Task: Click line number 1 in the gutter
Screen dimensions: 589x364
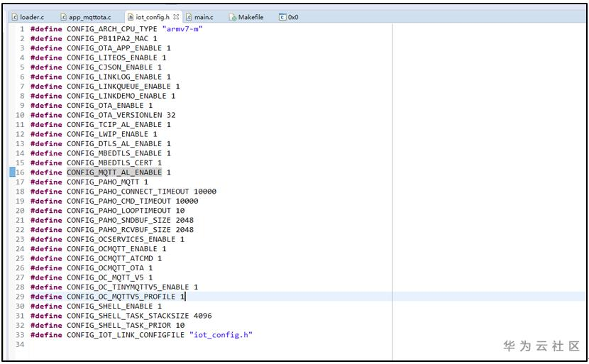Action: click(22, 29)
